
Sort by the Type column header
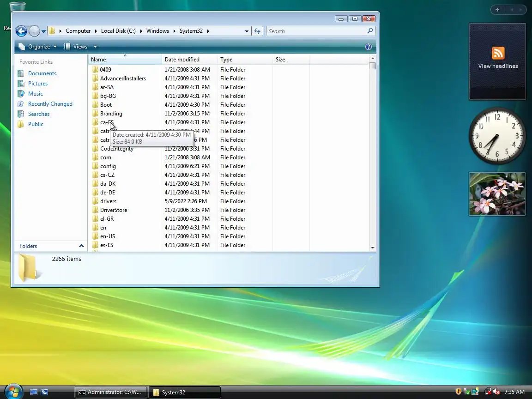pos(245,60)
